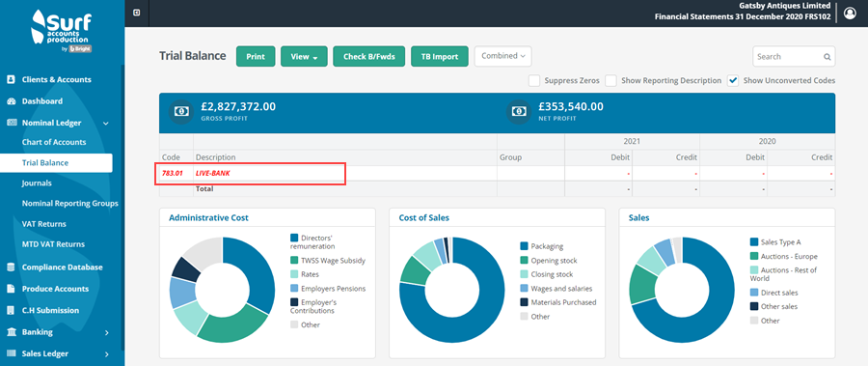Click the Gross Profit money icon
This screenshot has height=366, width=868.
[x=180, y=111]
